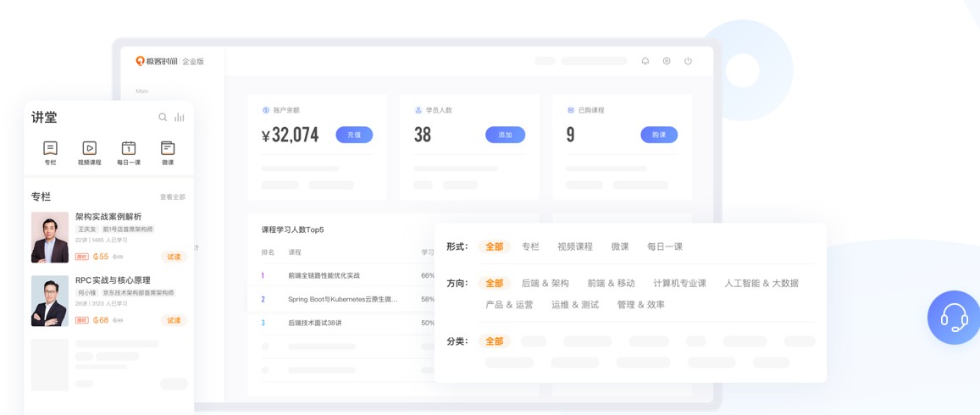This screenshot has width=980, height=415.
Task: Filter by 前端 & 移动 direction
Action: coord(612,283)
